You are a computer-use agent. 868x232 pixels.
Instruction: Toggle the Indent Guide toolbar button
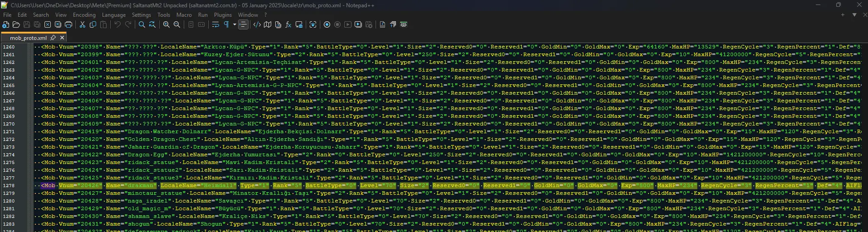point(243,24)
